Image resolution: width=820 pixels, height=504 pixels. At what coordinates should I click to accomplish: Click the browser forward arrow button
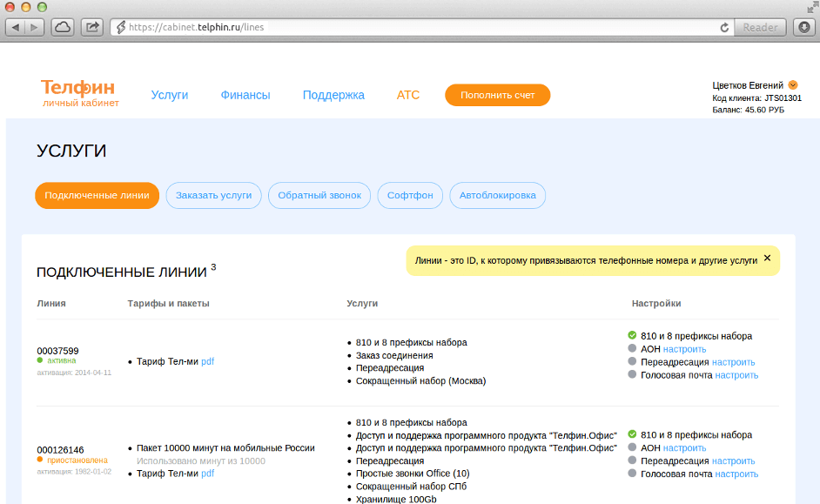(x=35, y=27)
